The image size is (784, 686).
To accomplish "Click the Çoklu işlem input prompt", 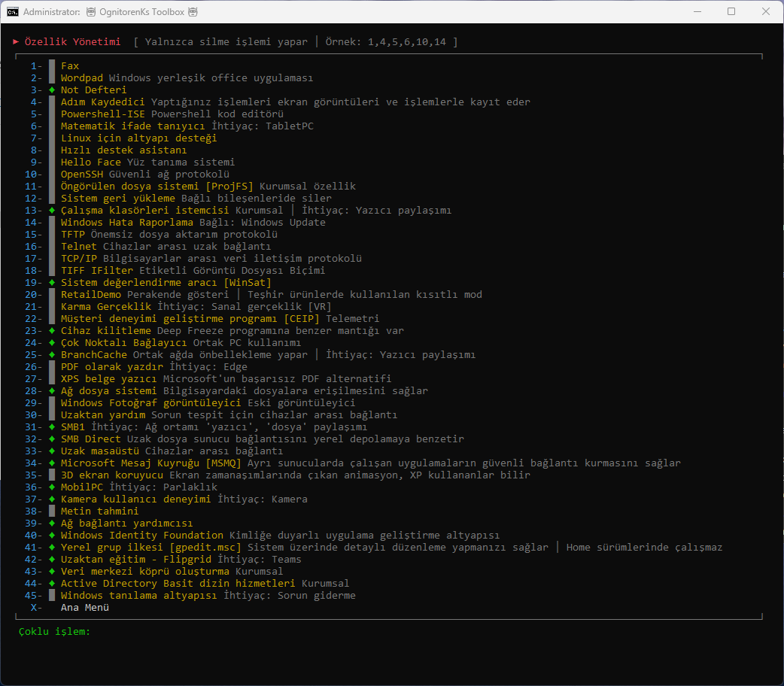I will click(54, 632).
